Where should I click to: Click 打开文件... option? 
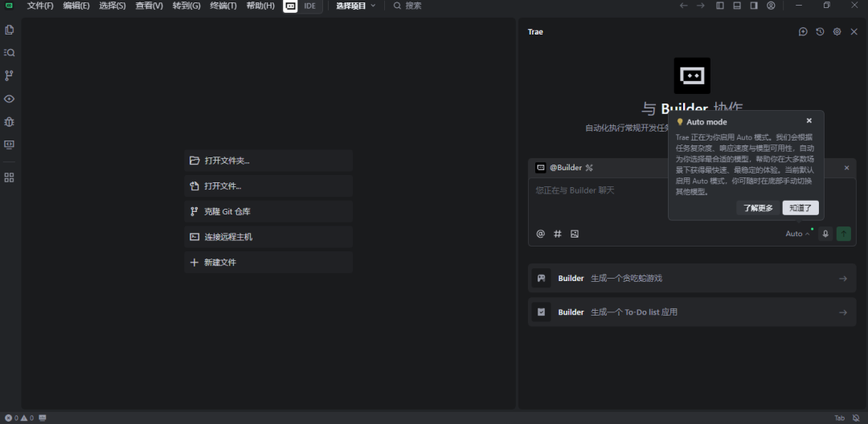[x=268, y=185]
